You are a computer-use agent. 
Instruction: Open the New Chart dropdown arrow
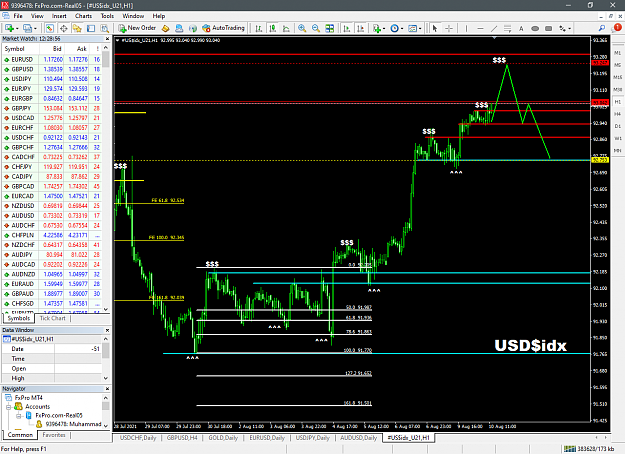coord(17,28)
